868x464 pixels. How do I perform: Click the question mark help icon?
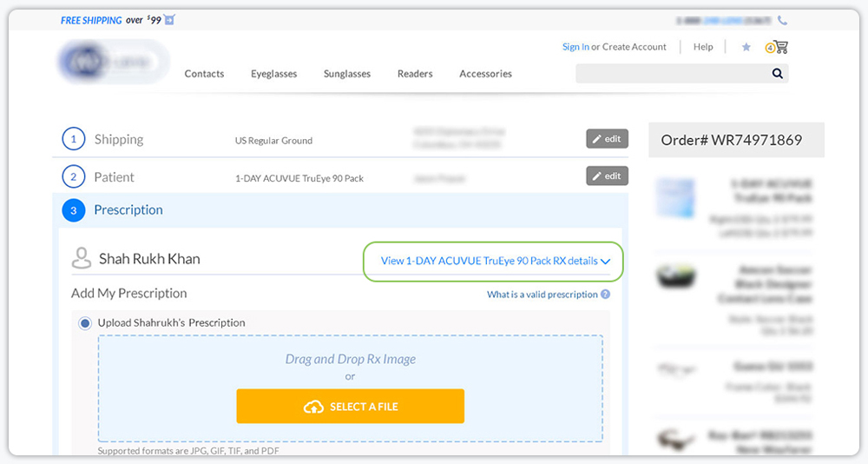point(606,295)
